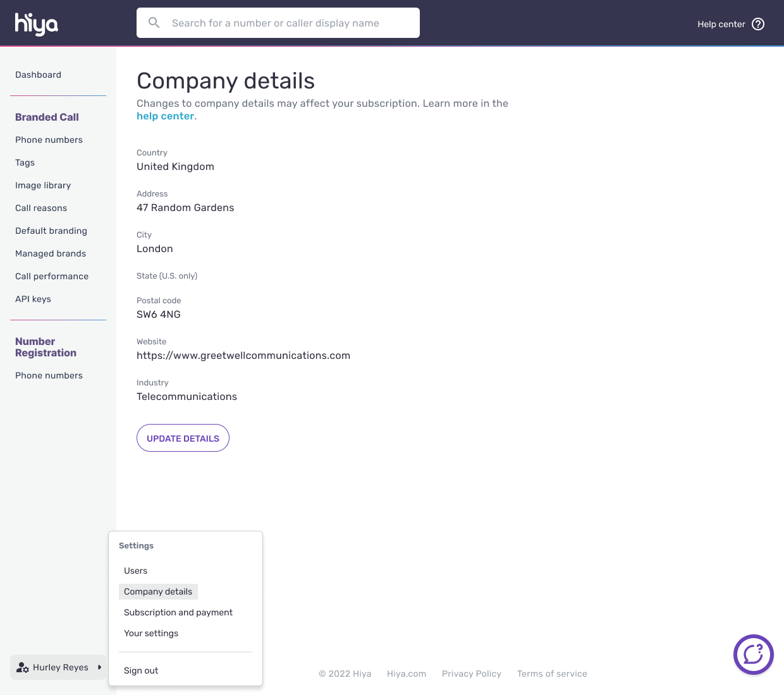Click the magnifying glass search icon
Image resolution: width=784 pixels, height=695 pixels.
[154, 22]
